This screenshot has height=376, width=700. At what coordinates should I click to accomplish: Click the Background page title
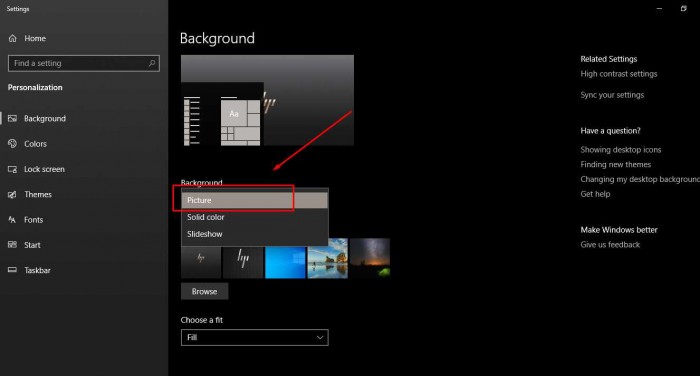(x=217, y=38)
